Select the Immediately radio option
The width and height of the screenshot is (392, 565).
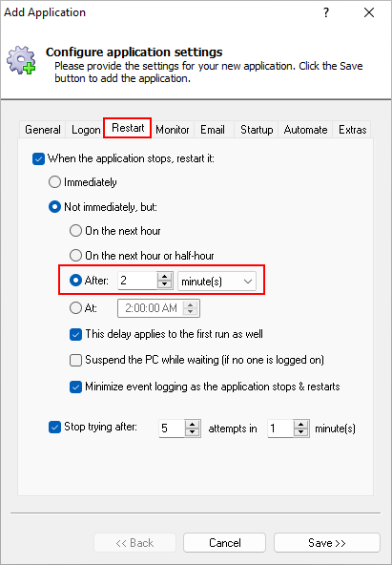pyautogui.click(x=54, y=182)
